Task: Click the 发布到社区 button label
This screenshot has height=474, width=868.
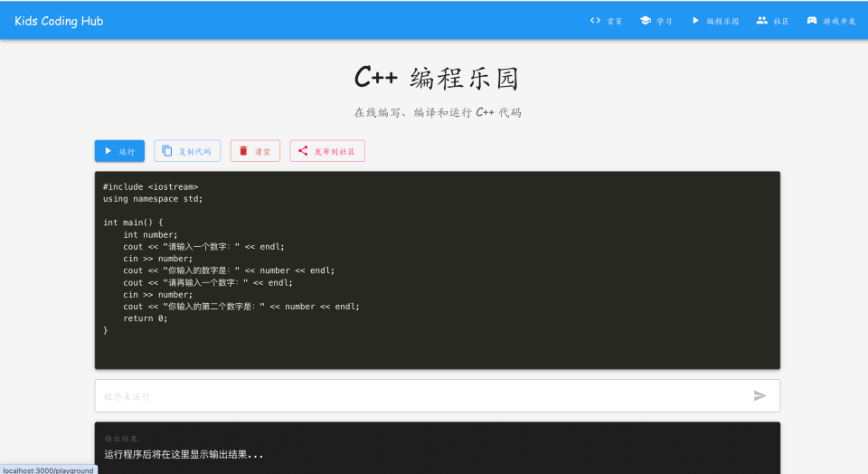Action: coord(335,151)
